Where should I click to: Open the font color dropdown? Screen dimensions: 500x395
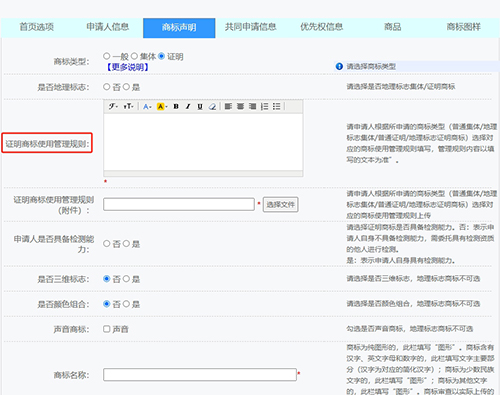[x=147, y=106]
